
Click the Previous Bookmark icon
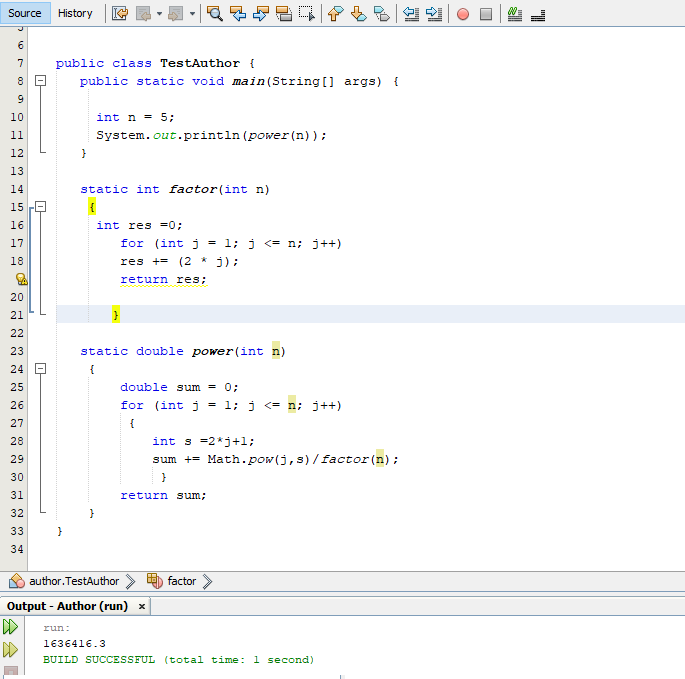pyautogui.click(x=336, y=14)
